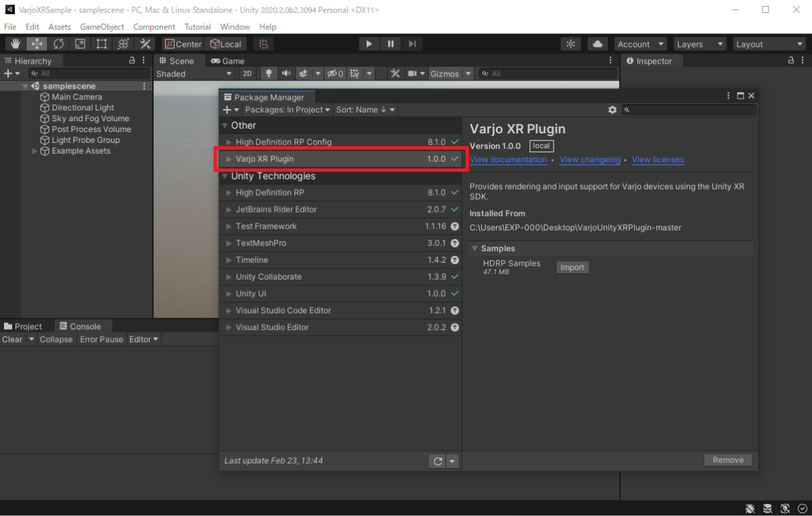
Task: Open the View changelog link
Action: pos(590,160)
